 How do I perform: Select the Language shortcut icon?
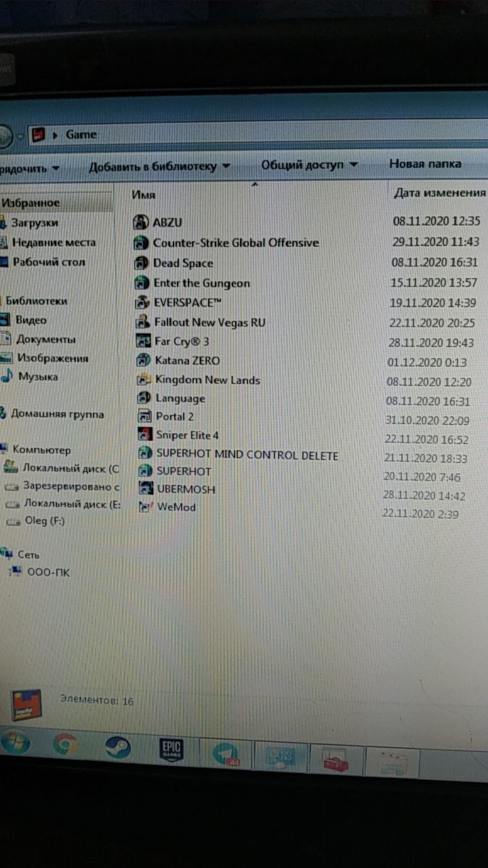[x=144, y=398]
